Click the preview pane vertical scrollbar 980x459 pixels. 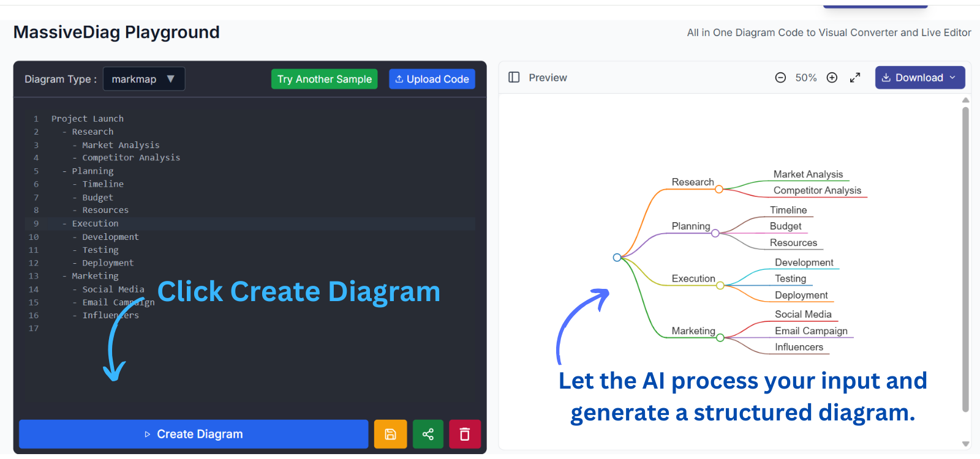pos(965,259)
